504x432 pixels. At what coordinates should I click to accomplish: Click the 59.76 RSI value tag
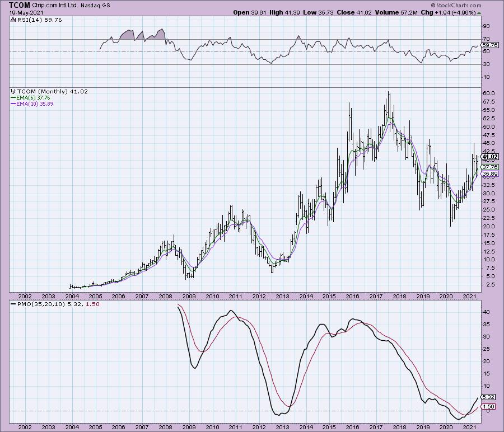tap(491, 45)
